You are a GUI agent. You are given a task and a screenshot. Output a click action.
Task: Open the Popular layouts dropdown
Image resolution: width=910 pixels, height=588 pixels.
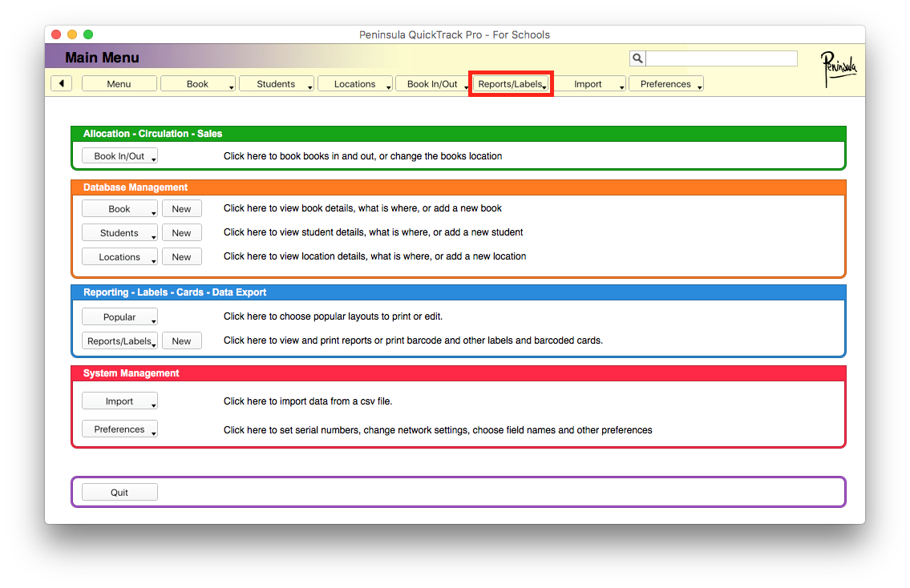[x=119, y=316]
